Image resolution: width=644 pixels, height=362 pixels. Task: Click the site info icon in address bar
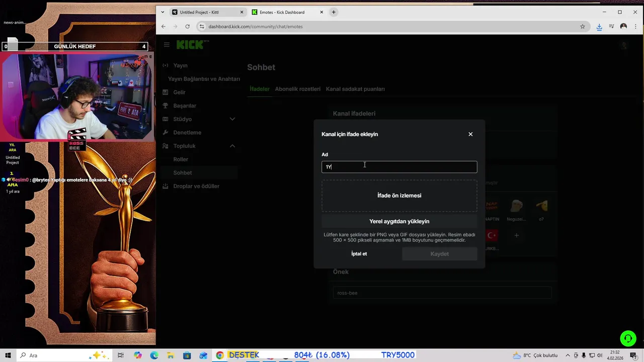(202, 27)
